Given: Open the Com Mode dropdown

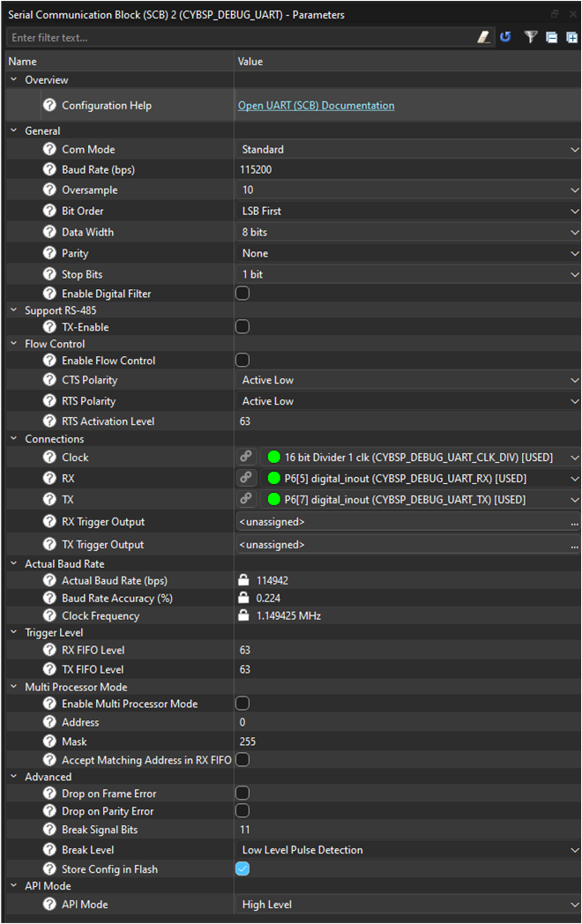Looking at the screenshot, I should pyautogui.click(x=409, y=150).
